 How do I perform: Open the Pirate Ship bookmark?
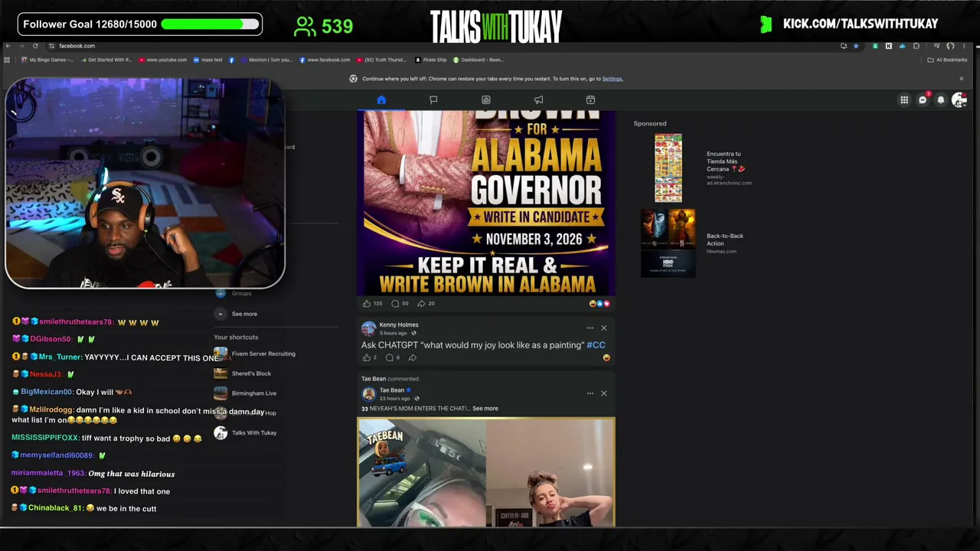pyautogui.click(x=431, y=60)
